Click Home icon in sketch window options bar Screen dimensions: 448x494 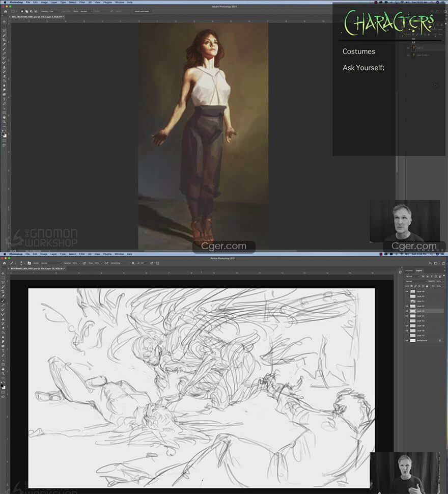tap(5, 263)
